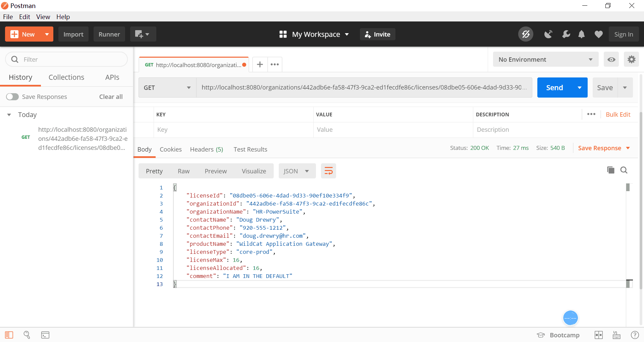Click the sync status icon in header
Image resolution: width=644 pixels, height=342 pixels.
pyautogui.click(x=526, y=34)
